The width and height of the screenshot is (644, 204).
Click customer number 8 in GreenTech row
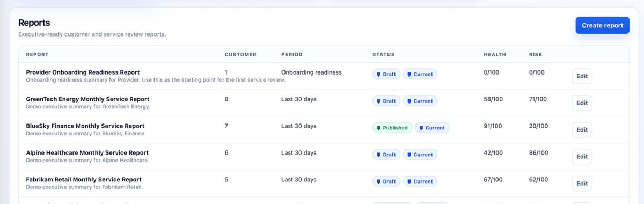[x=226, y=99]
